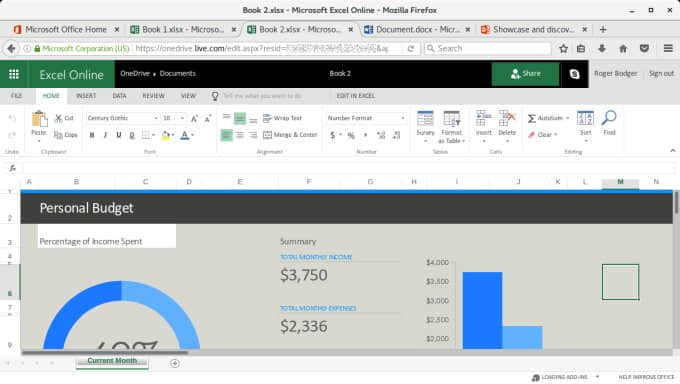Click the Tell me lightbulb icon
The image size is (680, 384).
click(215, 96)
